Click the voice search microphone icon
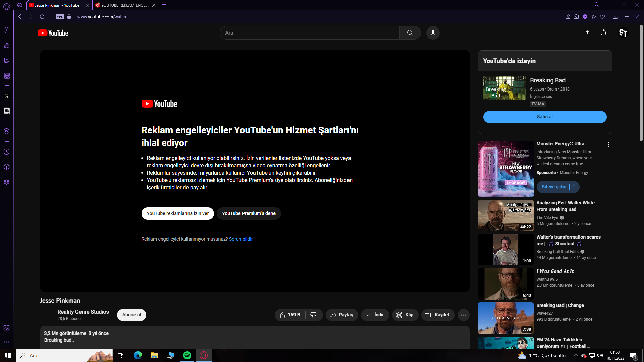This screenshot has width=644, height=362. click(433, 33)
